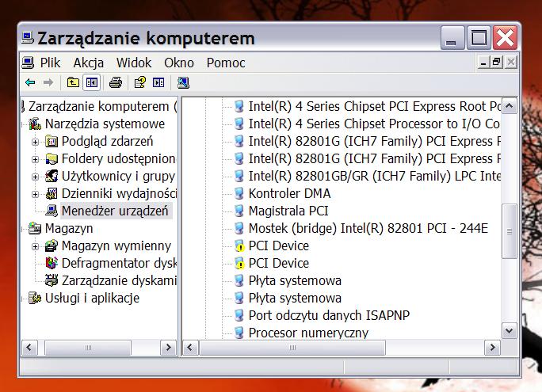Click the right pane horizontal scrollbar thumb

click(292, 348)
